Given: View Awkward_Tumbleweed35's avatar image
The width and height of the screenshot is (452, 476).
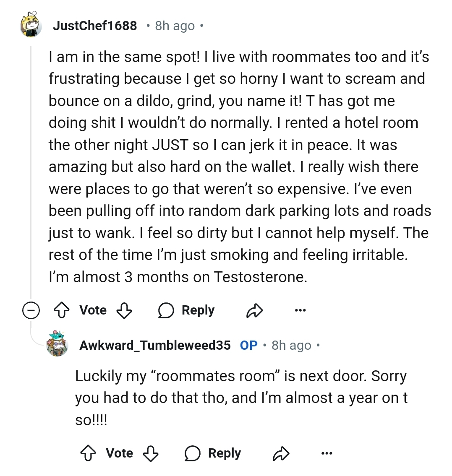Looking at the screenshot, I should pos(57,343).
